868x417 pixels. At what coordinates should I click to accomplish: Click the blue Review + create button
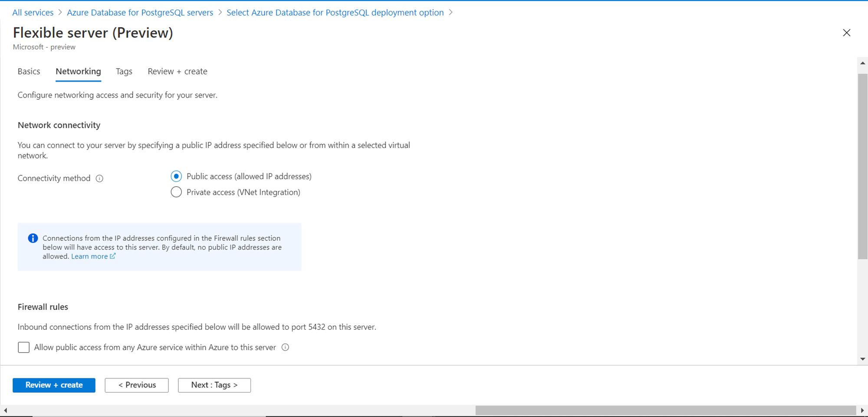pyautogui.click(x=54, y=385)
